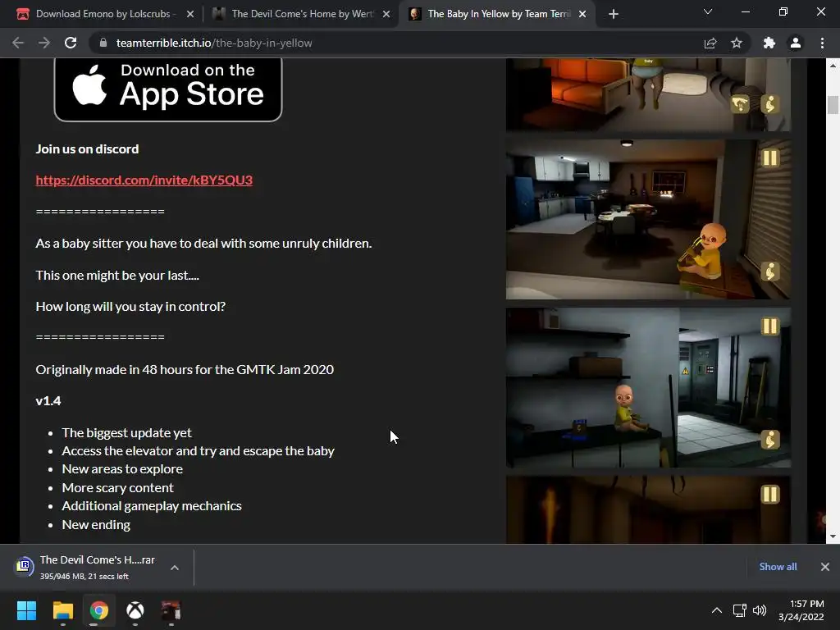This screenshot has height=630, width=840.
Task: Open the game app taskbar icon
Action: (x=171, y=610)
